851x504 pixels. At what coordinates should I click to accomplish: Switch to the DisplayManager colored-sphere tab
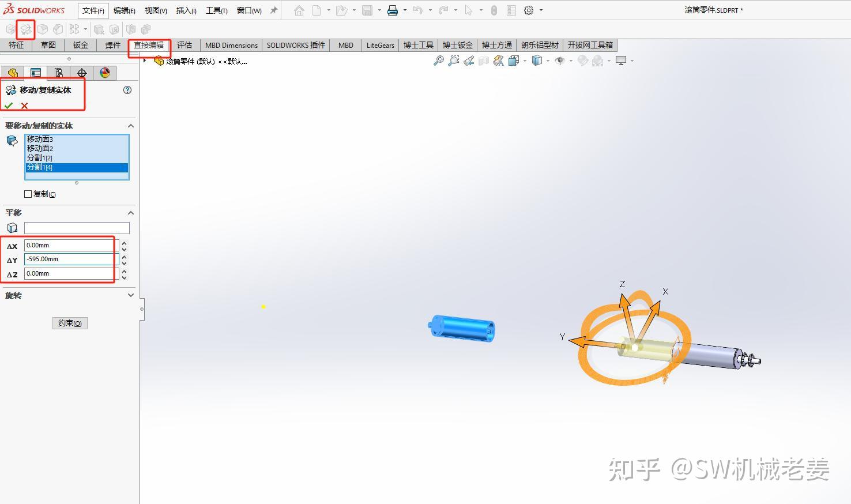point(105,73)
